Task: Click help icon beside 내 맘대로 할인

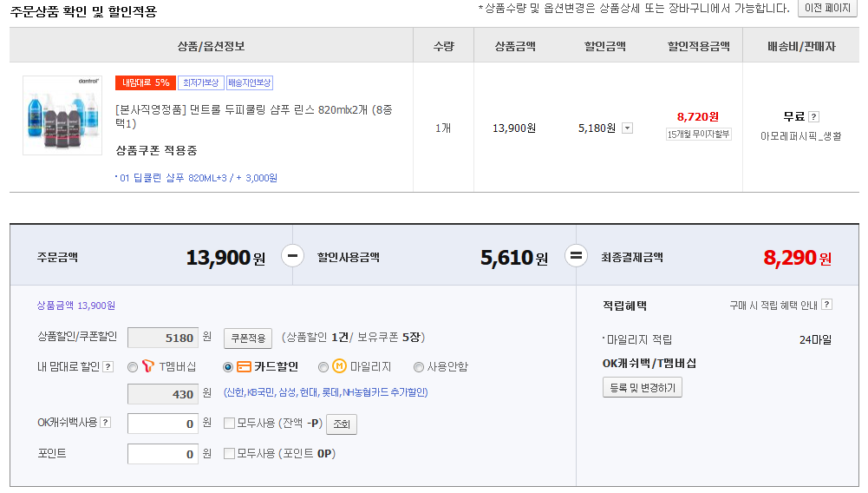Action: click(x=108, y=367)
